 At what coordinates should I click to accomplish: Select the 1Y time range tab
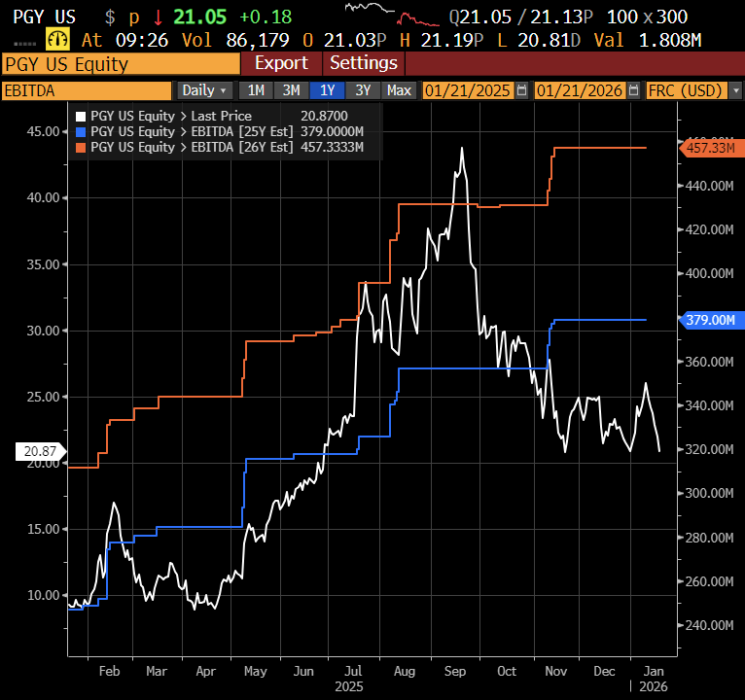(x=327, y=90)
